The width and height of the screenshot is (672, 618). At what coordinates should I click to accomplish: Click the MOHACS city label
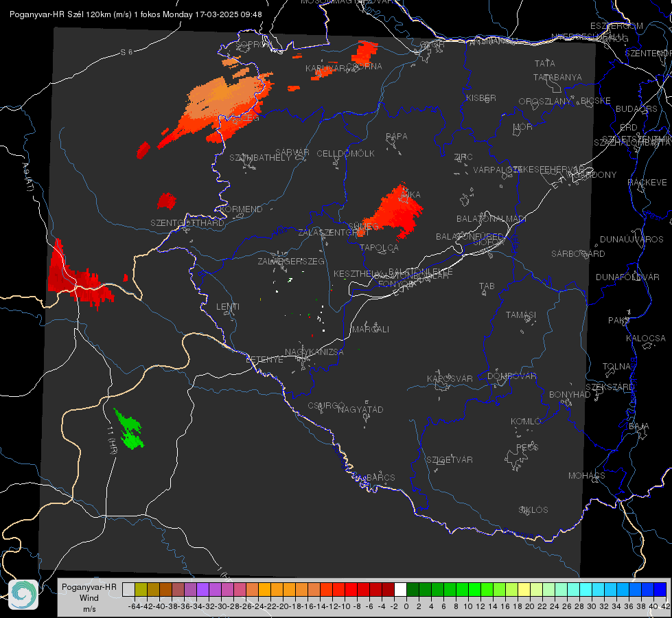click(586, 476)
